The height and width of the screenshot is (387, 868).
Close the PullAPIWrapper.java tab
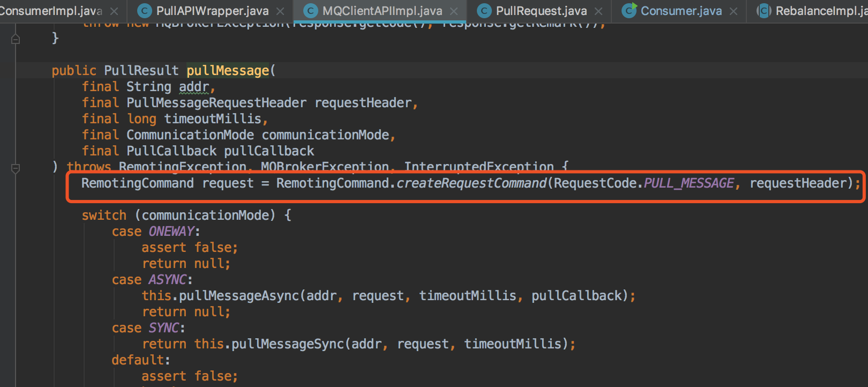pyautogui.click(x=280, y=11)
